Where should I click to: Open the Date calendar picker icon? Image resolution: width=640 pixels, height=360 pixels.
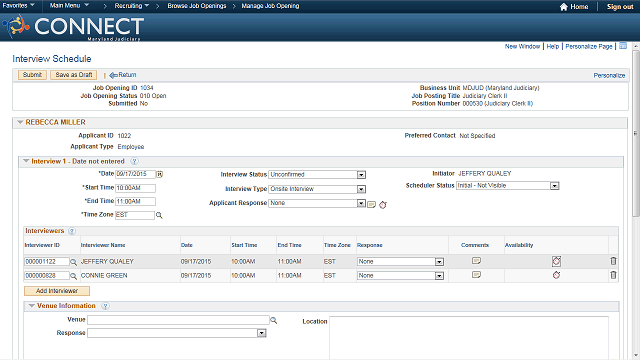point(160,174)
